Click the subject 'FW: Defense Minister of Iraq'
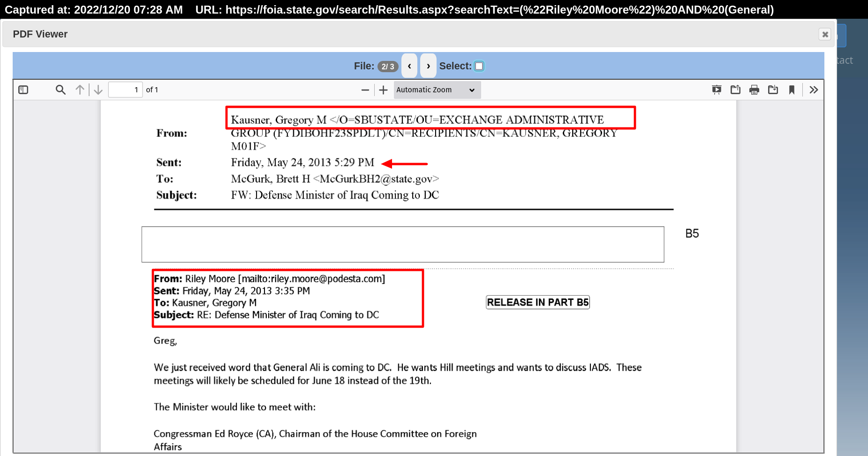The image size is (868, 456). pyautogui.click(x=335, y=195)
